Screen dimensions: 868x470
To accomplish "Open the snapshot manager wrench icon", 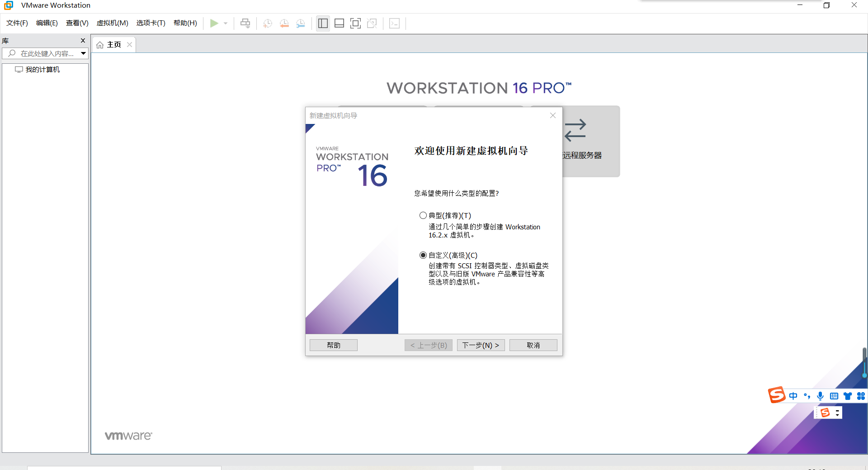I will (301, 23).
